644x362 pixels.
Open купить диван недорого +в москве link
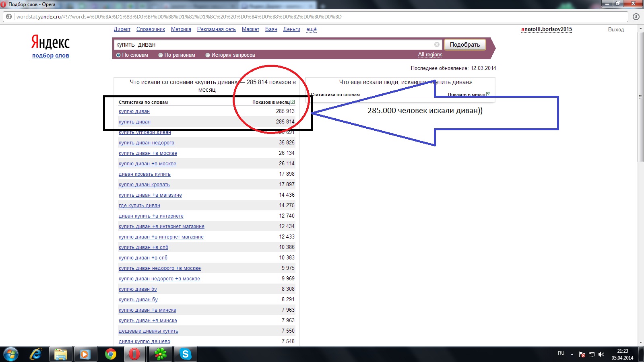pos(160,268)
